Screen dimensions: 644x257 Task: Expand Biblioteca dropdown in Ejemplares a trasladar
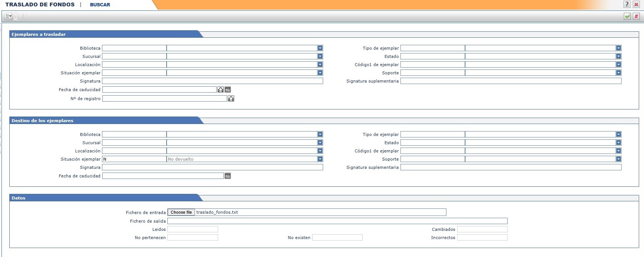[320, 48]
